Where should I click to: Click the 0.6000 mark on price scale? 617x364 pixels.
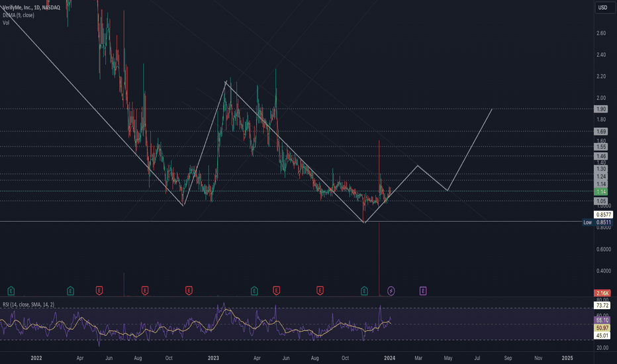(603, 249)
